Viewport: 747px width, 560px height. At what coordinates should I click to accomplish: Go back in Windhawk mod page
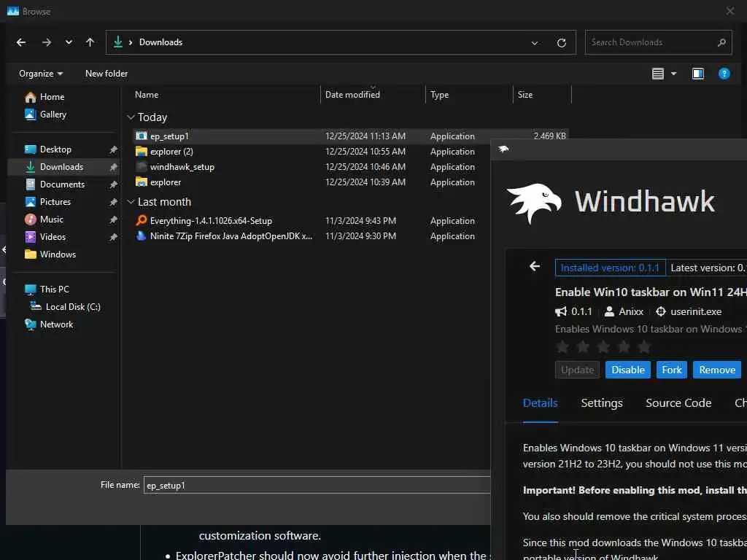[x=535, y=267]
